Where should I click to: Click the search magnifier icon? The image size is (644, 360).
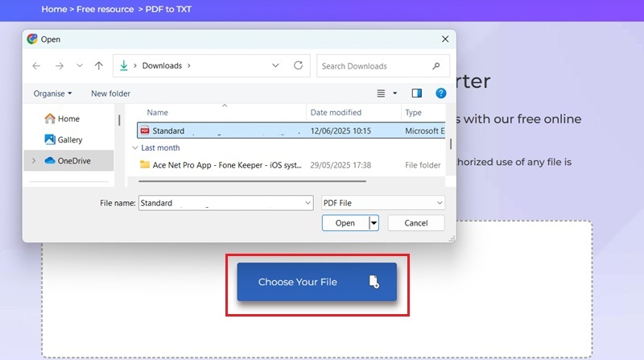436,66
